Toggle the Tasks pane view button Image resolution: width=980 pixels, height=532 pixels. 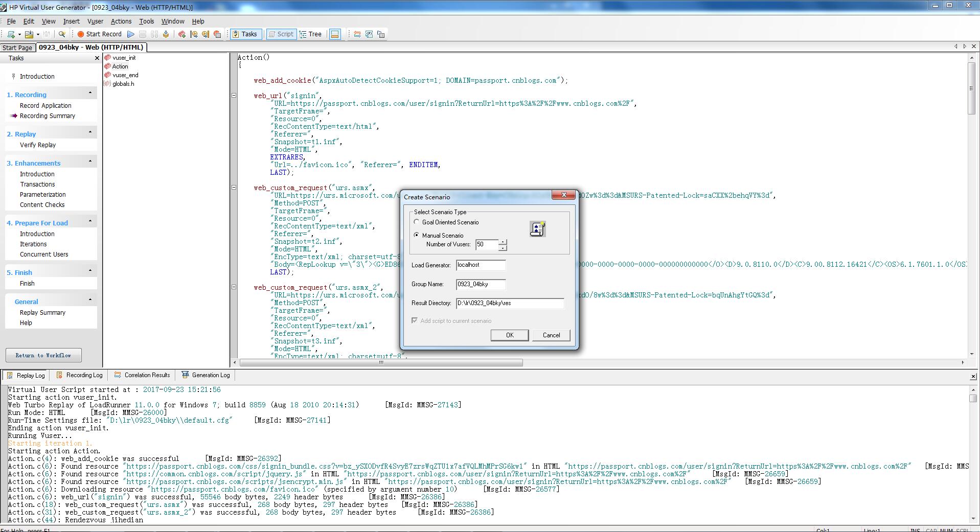click(x=246, y=34)
